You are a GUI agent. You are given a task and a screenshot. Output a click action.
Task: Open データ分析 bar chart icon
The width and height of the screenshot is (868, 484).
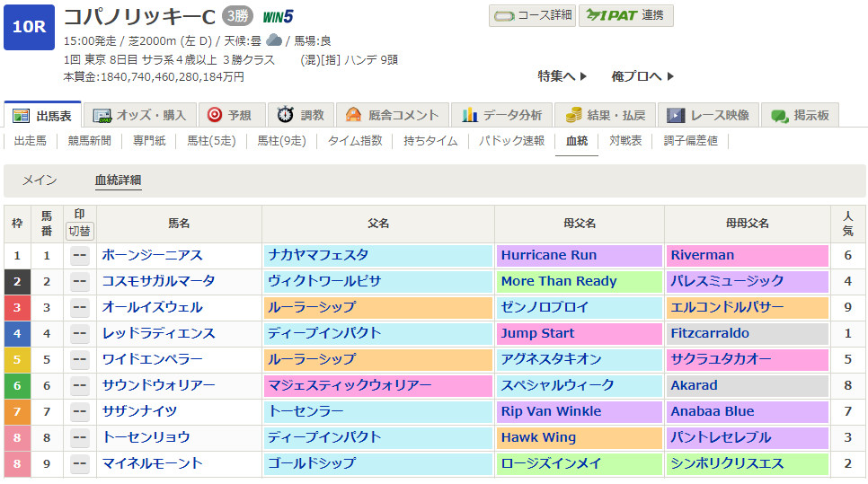[x=469, y=115]
